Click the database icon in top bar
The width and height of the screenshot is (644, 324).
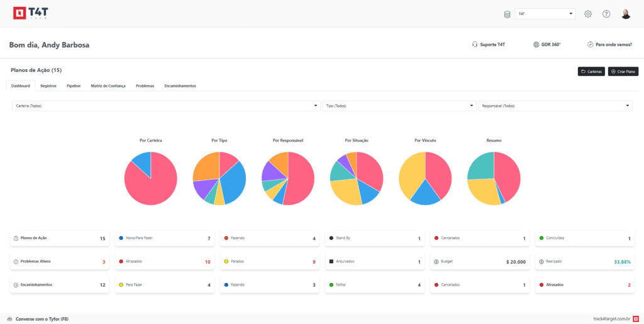(x=508, y=14)
